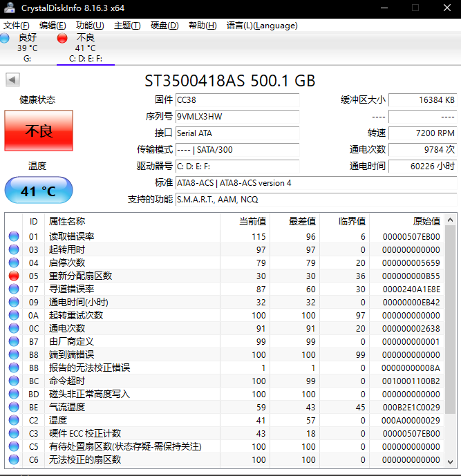Click the disk model title ST3500418AS 500.1 GB
461x476 pixels.
point(230,81)
